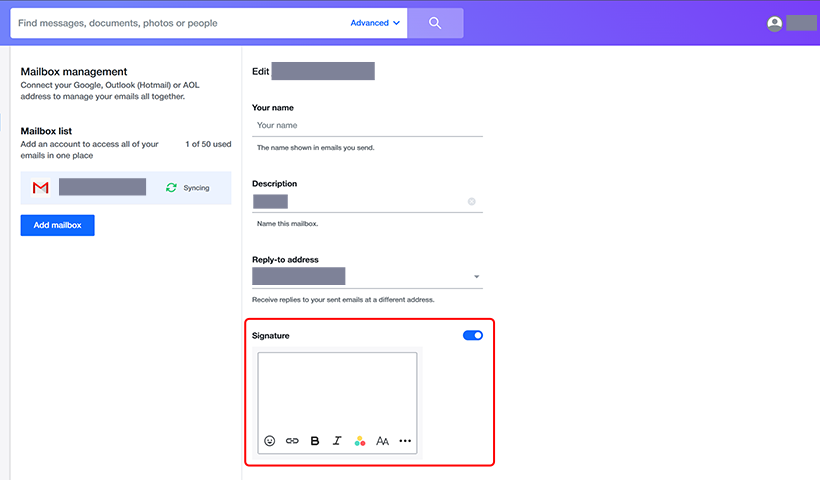Insert emoji into signature
820x480 pixels.
point(269,441)
